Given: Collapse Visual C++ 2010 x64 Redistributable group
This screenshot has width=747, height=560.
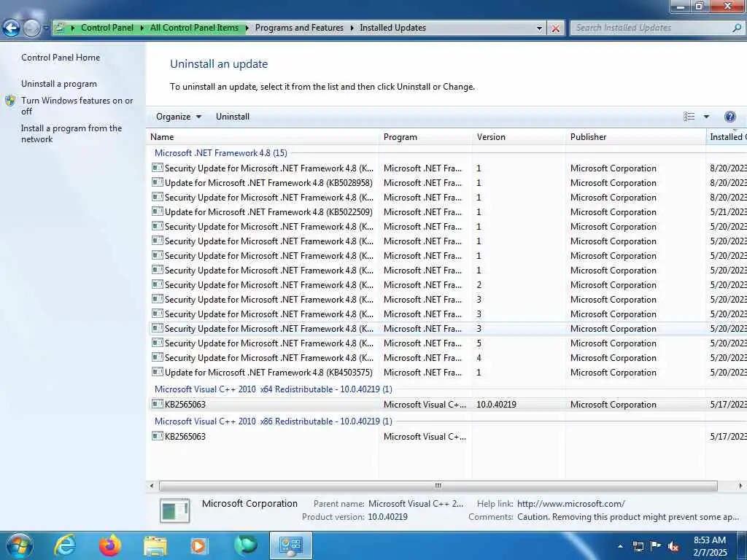Looking at the screenshot, I should click(x=273, y=389).
